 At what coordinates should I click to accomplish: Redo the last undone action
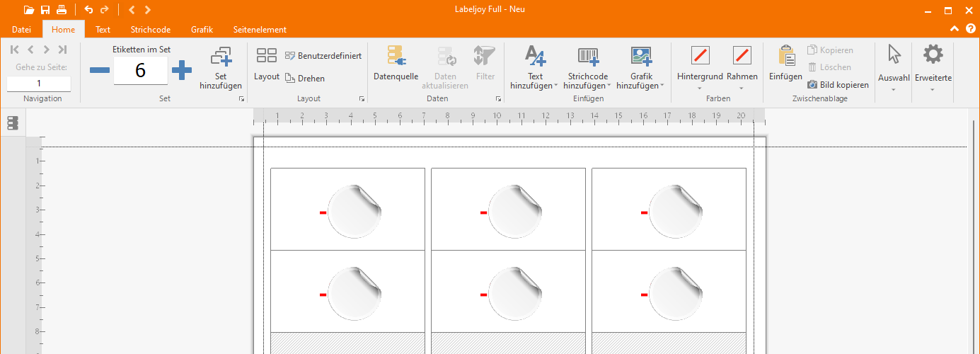click(x=105, y=10)
